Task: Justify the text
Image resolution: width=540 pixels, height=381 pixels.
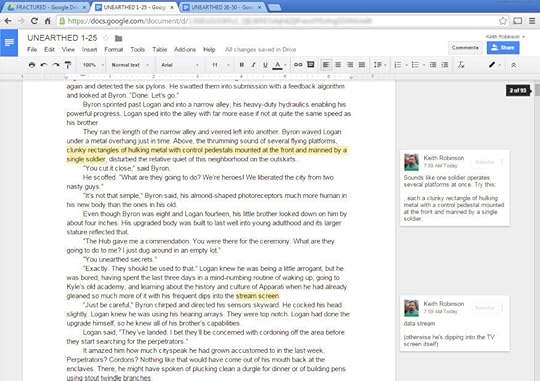Action: point(362,65)
